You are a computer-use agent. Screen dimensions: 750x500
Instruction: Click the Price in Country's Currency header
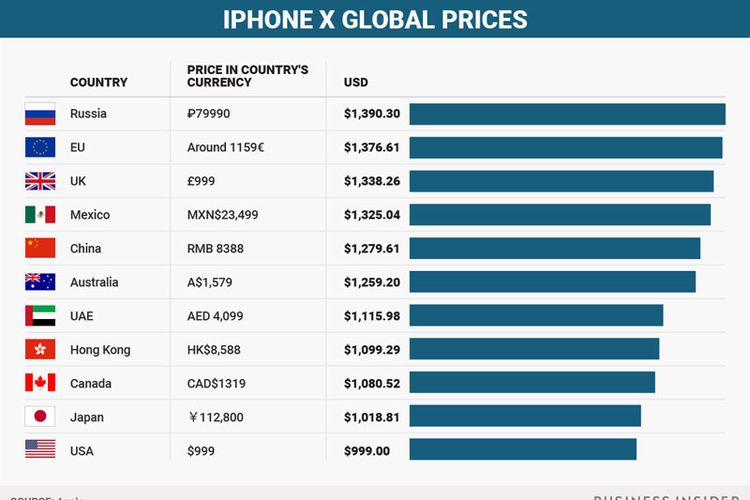(247, 76)
